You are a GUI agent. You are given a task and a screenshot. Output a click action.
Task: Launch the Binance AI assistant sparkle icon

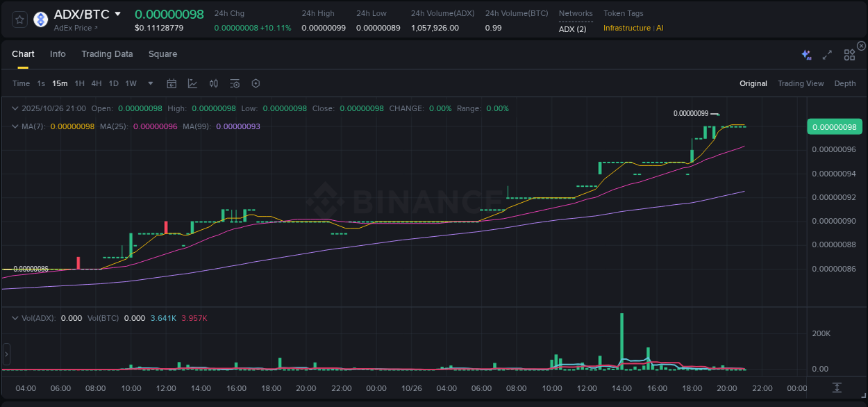[x=806, y=54]
